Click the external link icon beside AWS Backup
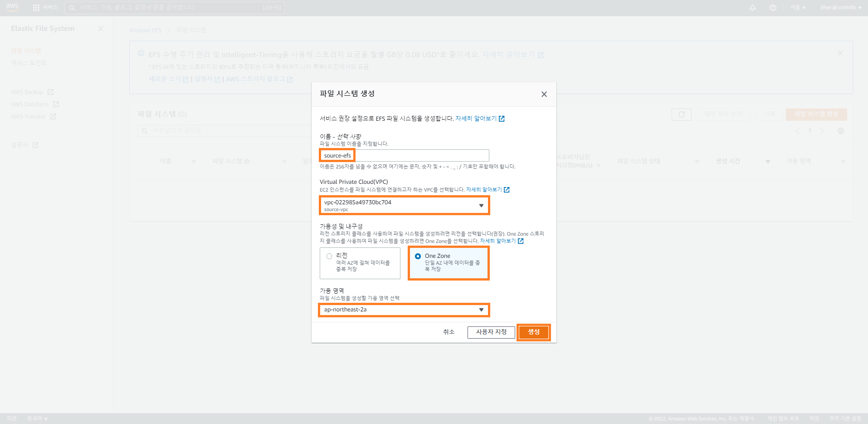The width and height of the screenshot is (868, 424). 50,92
